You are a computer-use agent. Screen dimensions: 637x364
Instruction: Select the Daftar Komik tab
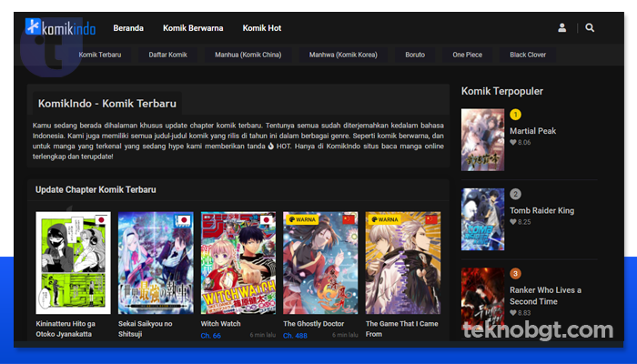(x=167, y=55)
